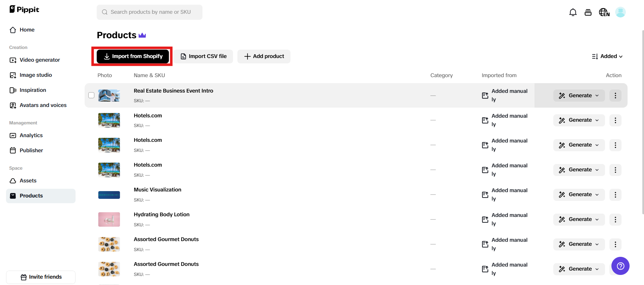Open Hydrating Body Lotion thumbnail

109,220
